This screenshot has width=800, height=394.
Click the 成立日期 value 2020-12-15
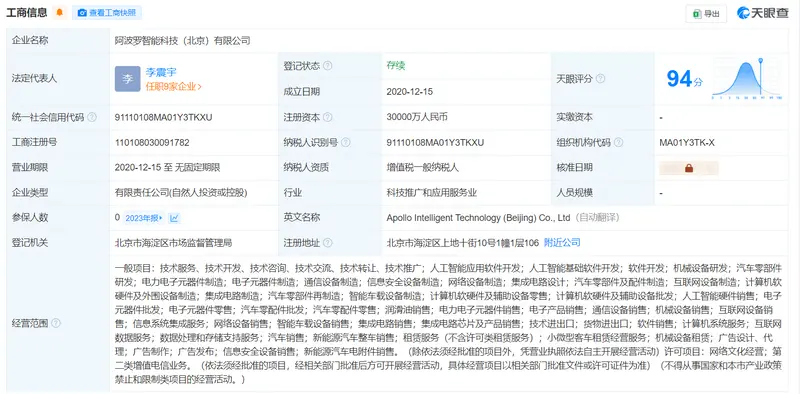point(410,92)
